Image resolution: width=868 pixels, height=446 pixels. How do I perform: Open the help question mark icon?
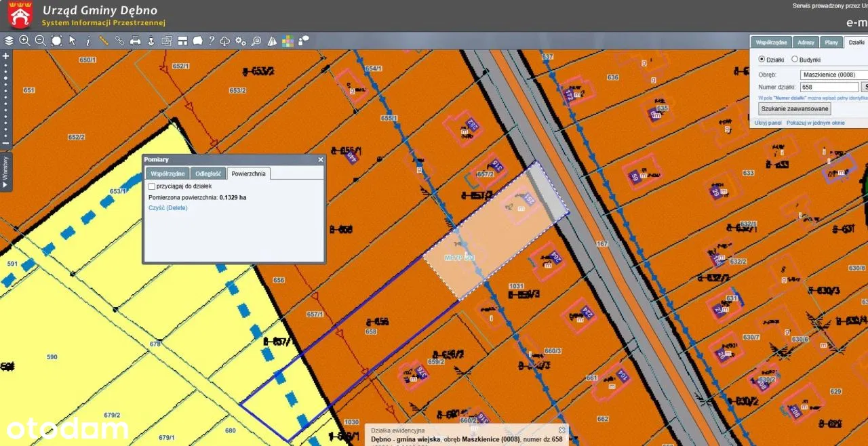[x=212, y=41]
